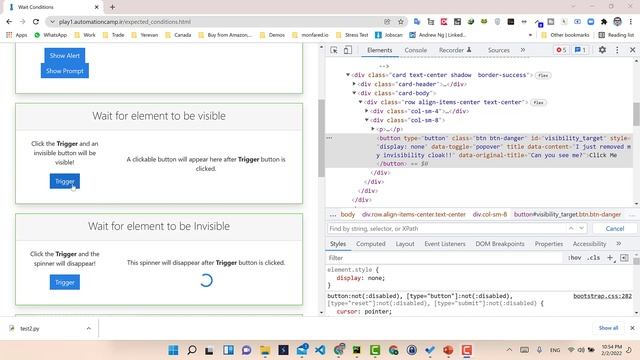
Task: Open the Layout tab
Action: pyautogui.click(x=405, y=244)
